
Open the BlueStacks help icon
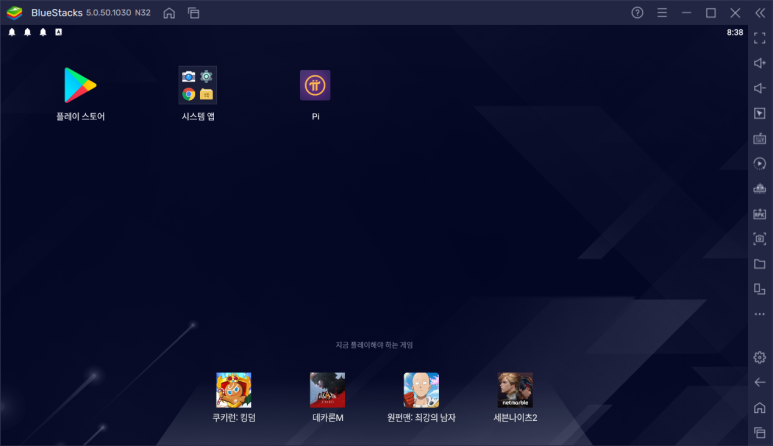[637, 13]
